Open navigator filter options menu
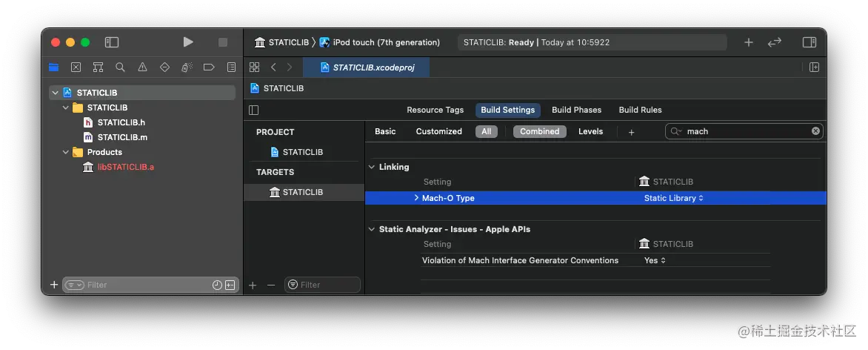This screenshot has height=350, width=868. pos(75,285)
